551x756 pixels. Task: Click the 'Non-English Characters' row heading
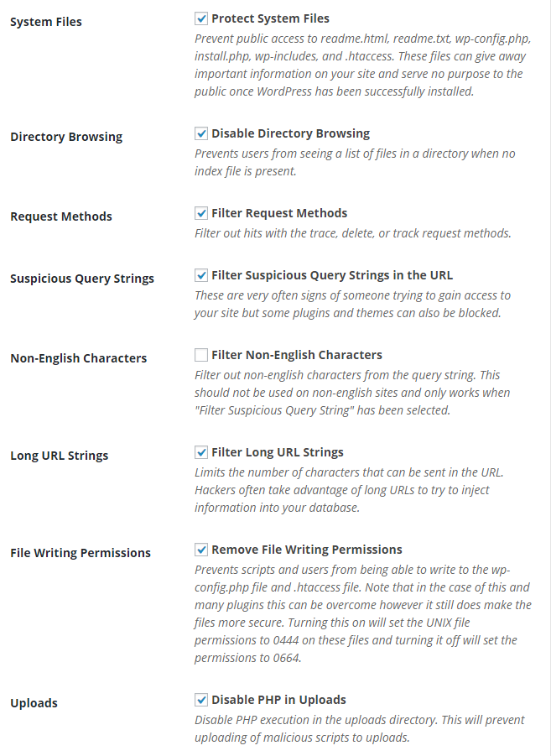pyautogui.click(x=78, y=358)
